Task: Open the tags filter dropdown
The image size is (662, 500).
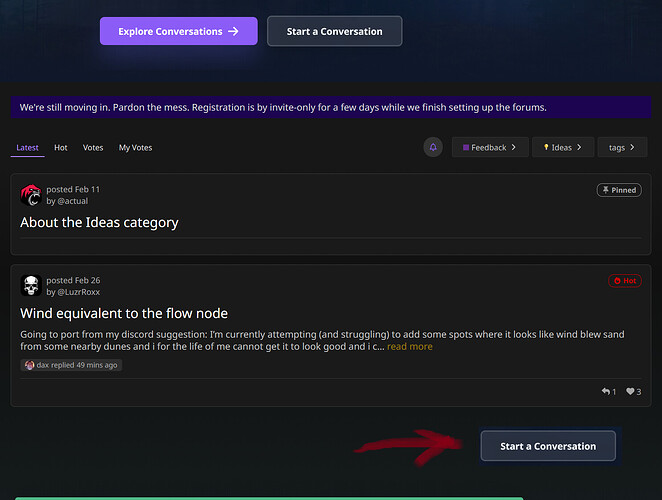Action: (x=622, y=147)
